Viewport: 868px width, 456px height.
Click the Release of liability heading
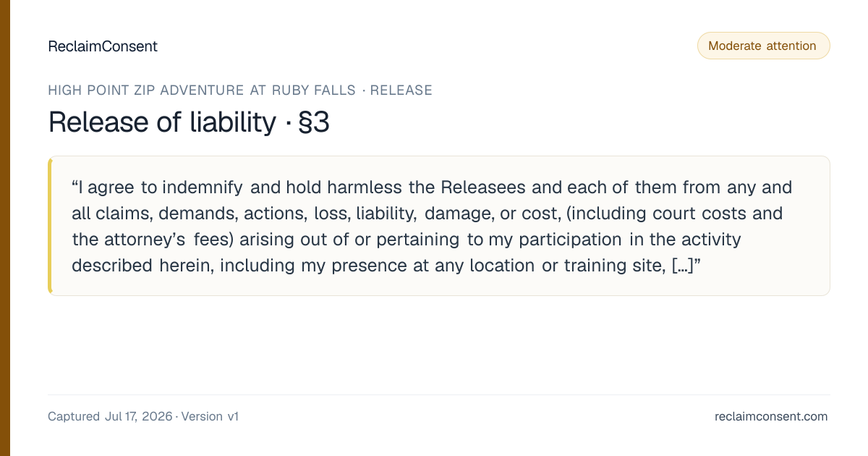coord(162,122)
